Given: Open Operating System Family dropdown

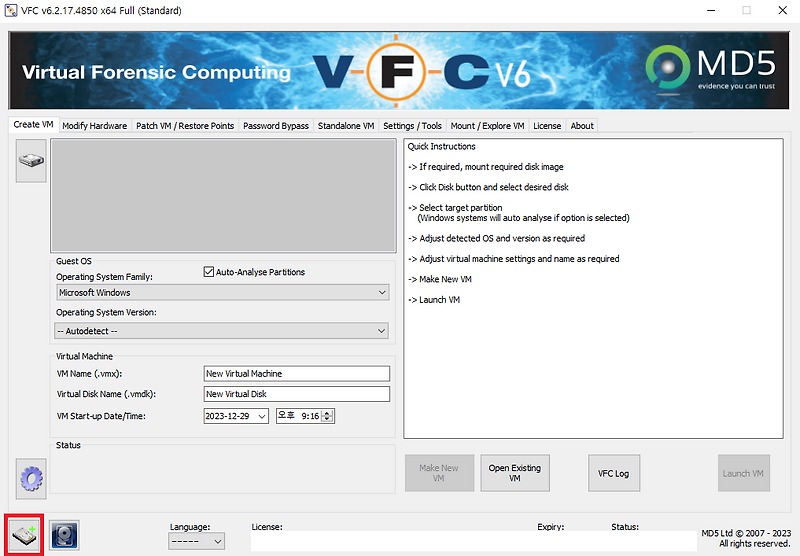Looking at the screenshot, I should click(222, 293).
